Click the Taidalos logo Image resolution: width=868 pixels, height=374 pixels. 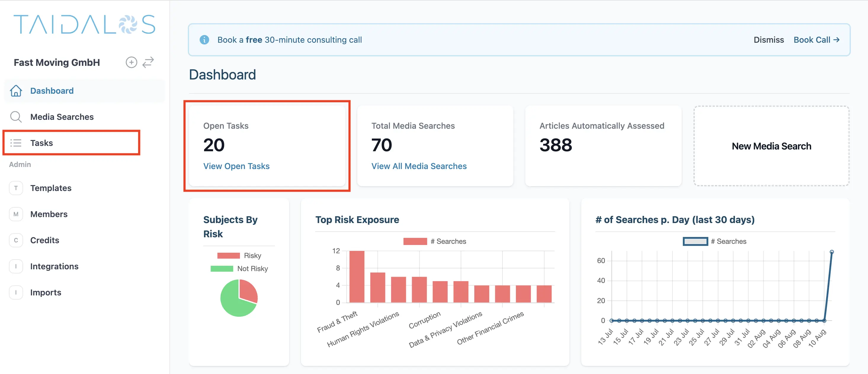(84, 24)
